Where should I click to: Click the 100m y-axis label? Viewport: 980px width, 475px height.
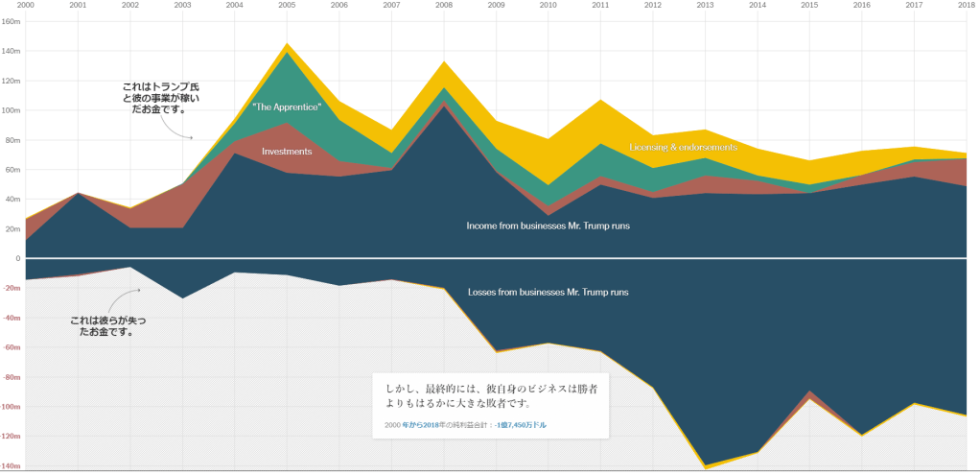coord(12,110)
